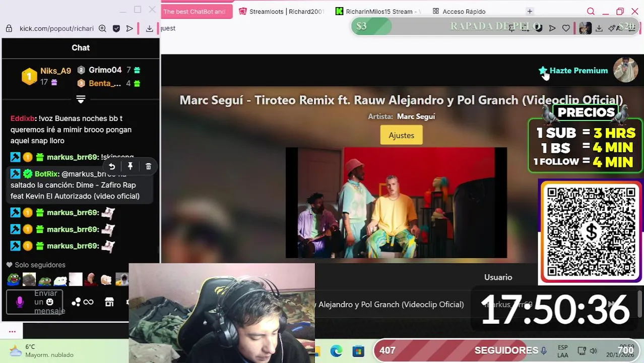
Task: Open Microsoft Edge from the taskbar
Action: pyautogui.click(x=336, y=351)
